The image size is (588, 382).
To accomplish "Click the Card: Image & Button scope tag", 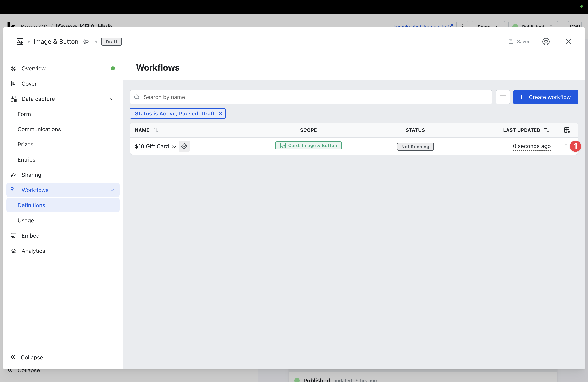I will pyautogui.click(x=308, y=145).
